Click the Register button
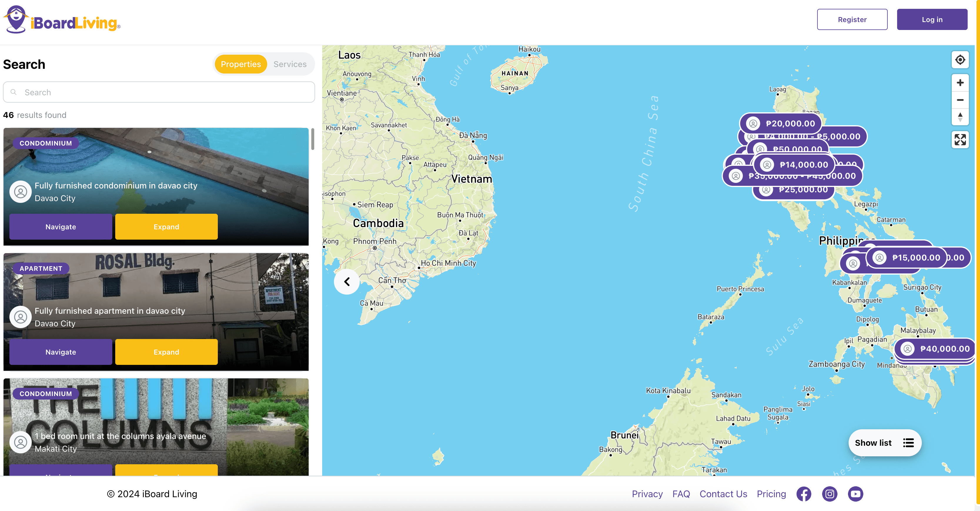The height and width of the screenshot is (511, 980). coord(852,19)
